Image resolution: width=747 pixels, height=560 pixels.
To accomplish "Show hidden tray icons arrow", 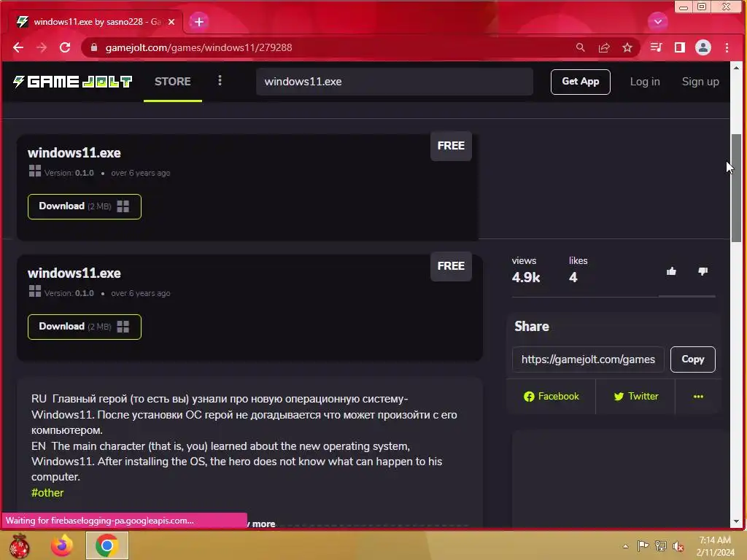I will 625,546.
